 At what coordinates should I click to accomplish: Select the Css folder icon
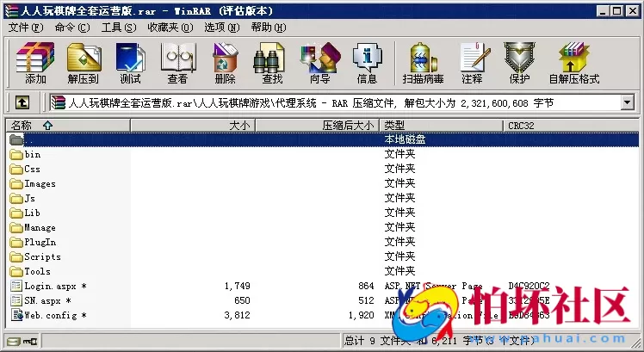point(16,170)
